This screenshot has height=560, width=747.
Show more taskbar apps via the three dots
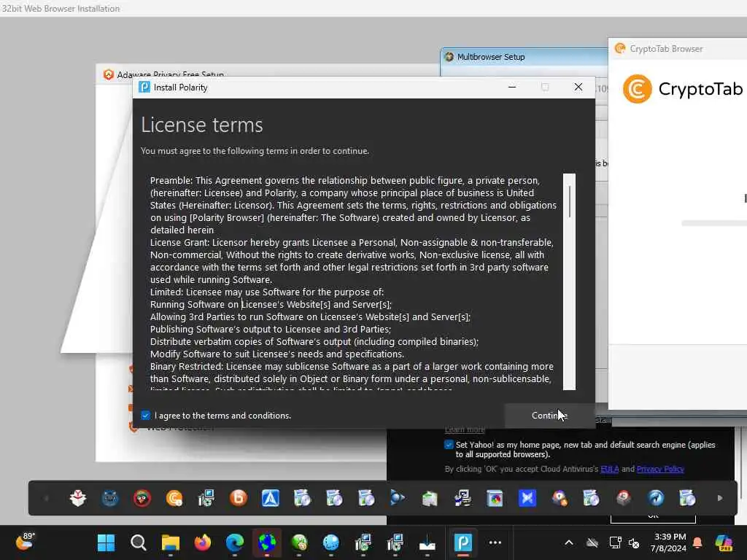point(495,542)
